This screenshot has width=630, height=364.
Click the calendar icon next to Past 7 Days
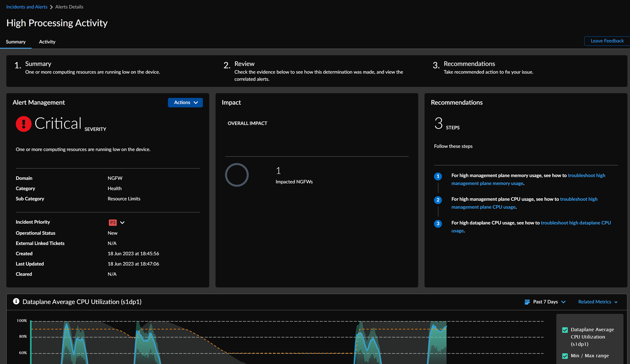tap(527, 302)
